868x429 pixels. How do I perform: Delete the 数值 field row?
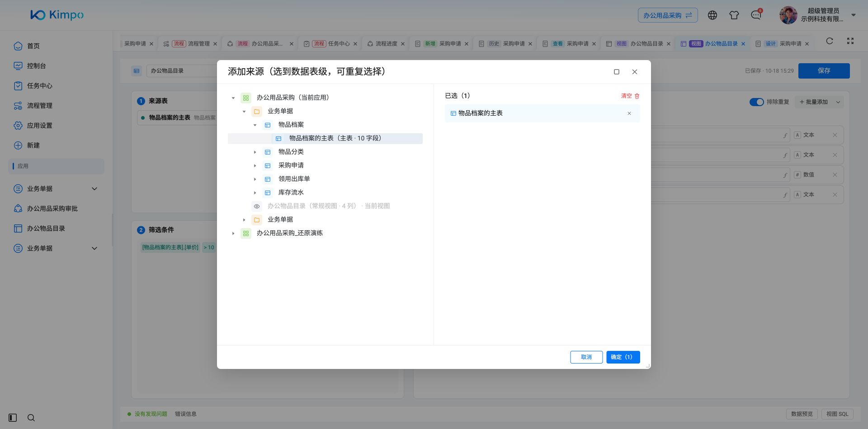tap(835, 175)
